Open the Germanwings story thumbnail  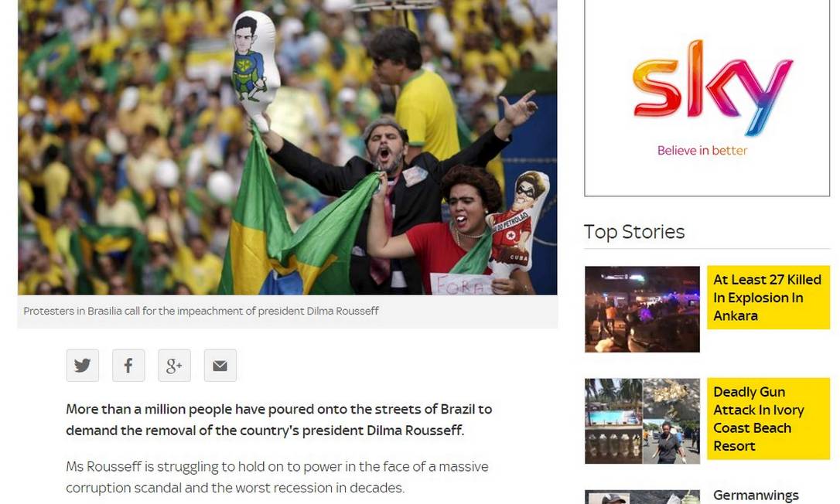tap(642, 497)
